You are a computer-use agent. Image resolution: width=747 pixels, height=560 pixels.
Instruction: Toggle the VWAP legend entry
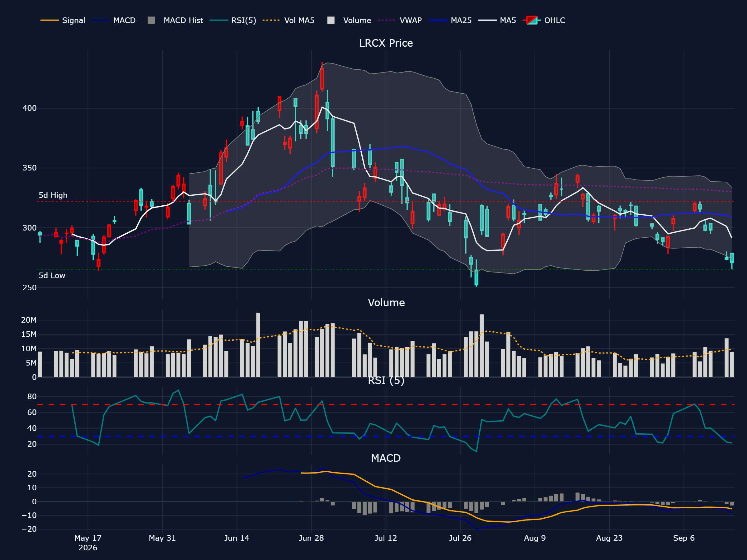(x=400, y=20)
